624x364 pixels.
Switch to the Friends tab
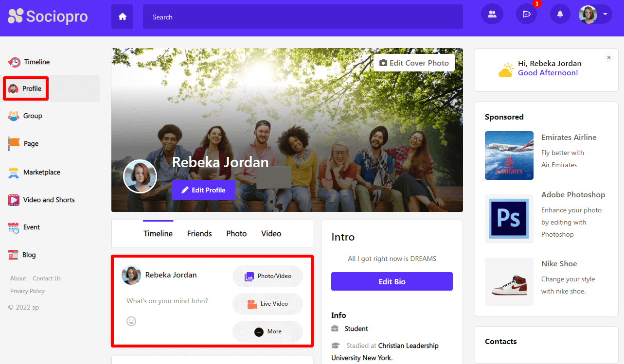tap(199, 234)
